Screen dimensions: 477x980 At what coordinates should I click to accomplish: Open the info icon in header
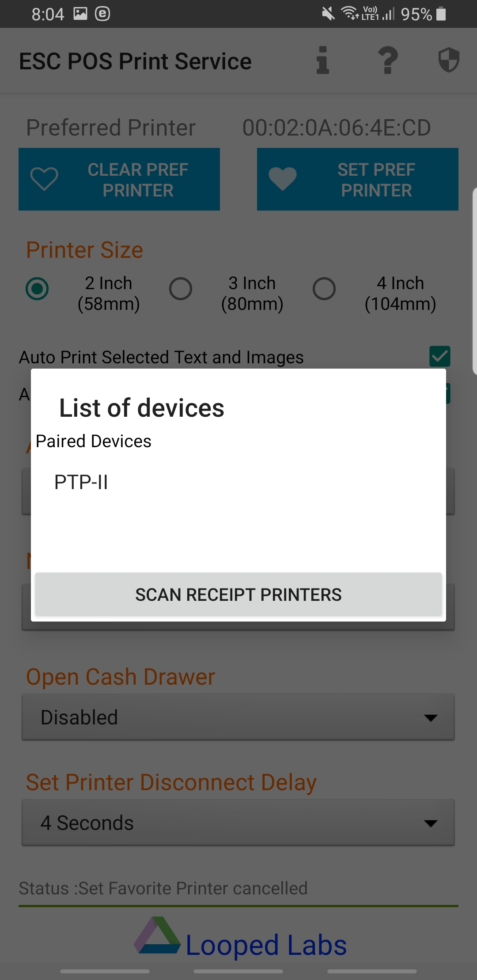click(323, 60)
